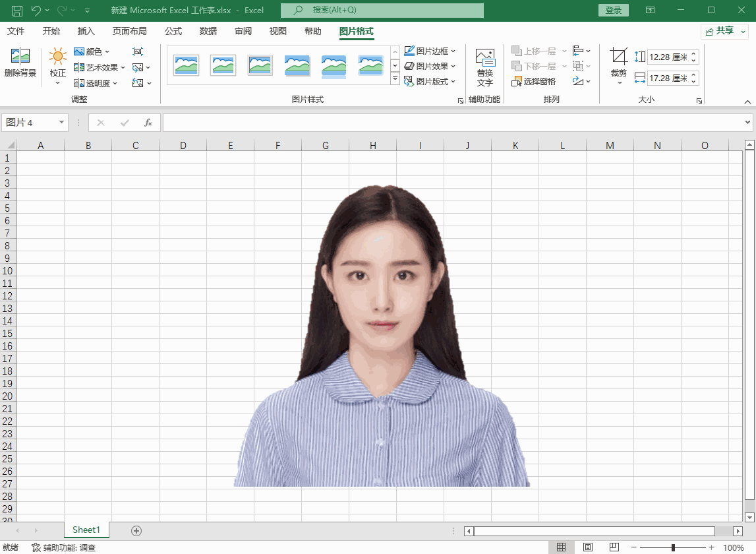Click the align objects icon
The height and width of the screenshot is (554, 756).
click(x=577, y=51)
